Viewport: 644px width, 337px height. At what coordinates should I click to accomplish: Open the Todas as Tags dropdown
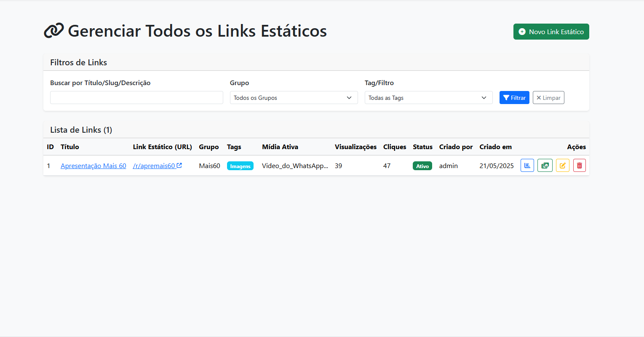428,97
